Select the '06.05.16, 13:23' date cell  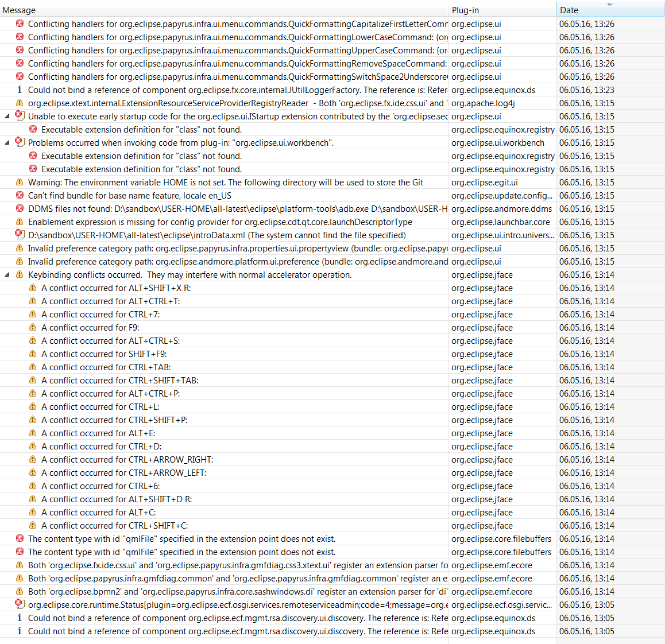pyautogui.click(x=610, y=90)
